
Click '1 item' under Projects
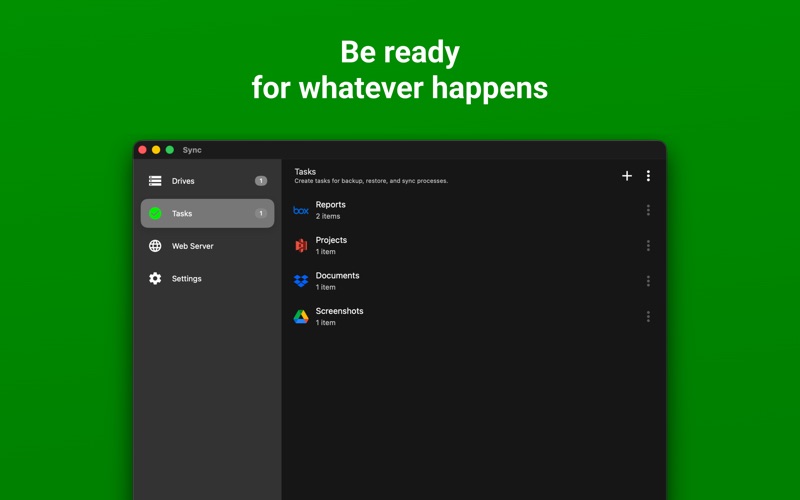click(x=326, y=252)
